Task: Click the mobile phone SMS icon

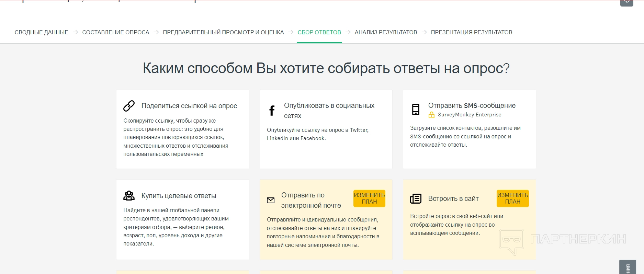Action: pos(416,110)
